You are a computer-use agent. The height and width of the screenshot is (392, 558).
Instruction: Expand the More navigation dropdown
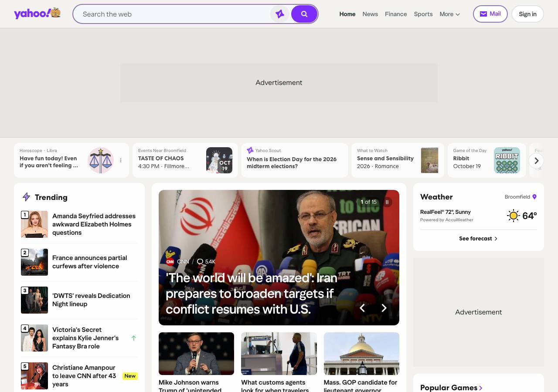click(x=450, y=14)
